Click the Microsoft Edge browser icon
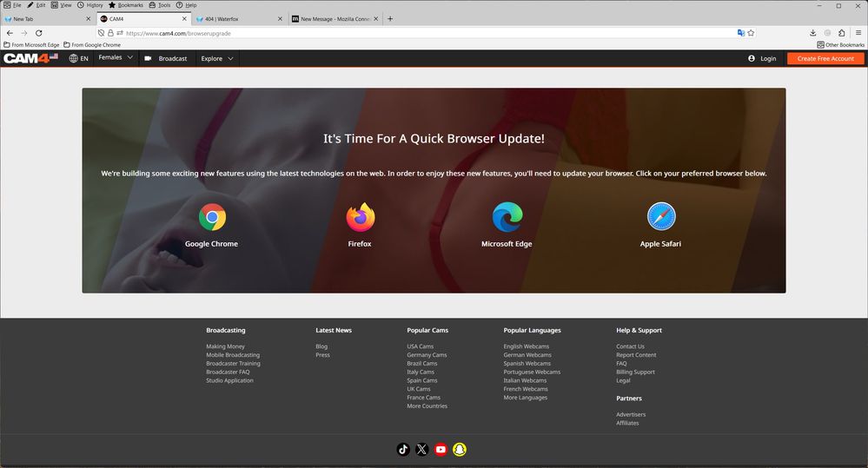 pos(507,217)
